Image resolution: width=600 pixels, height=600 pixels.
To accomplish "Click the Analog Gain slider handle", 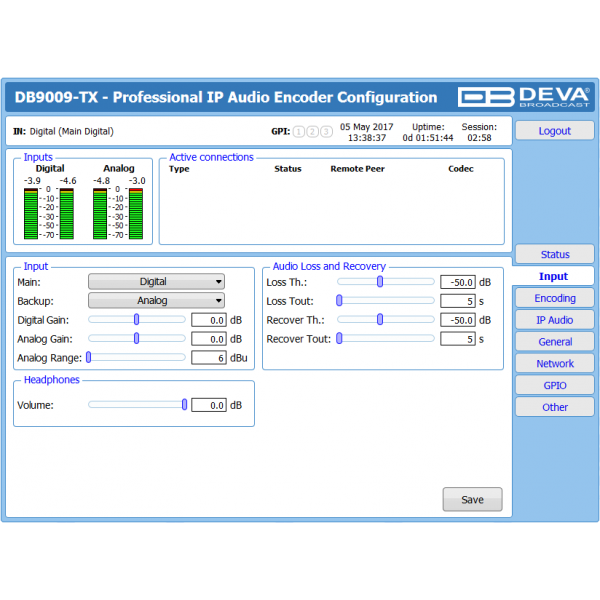I will (137, 338).
